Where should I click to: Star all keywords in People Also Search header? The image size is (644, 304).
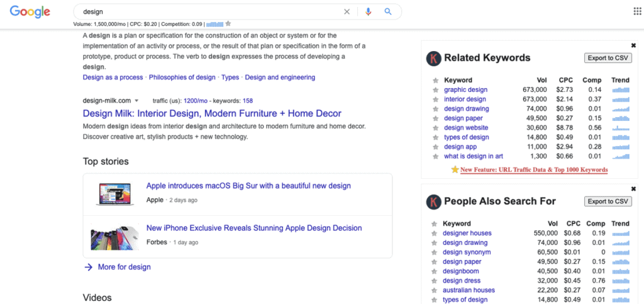[434, 224]
